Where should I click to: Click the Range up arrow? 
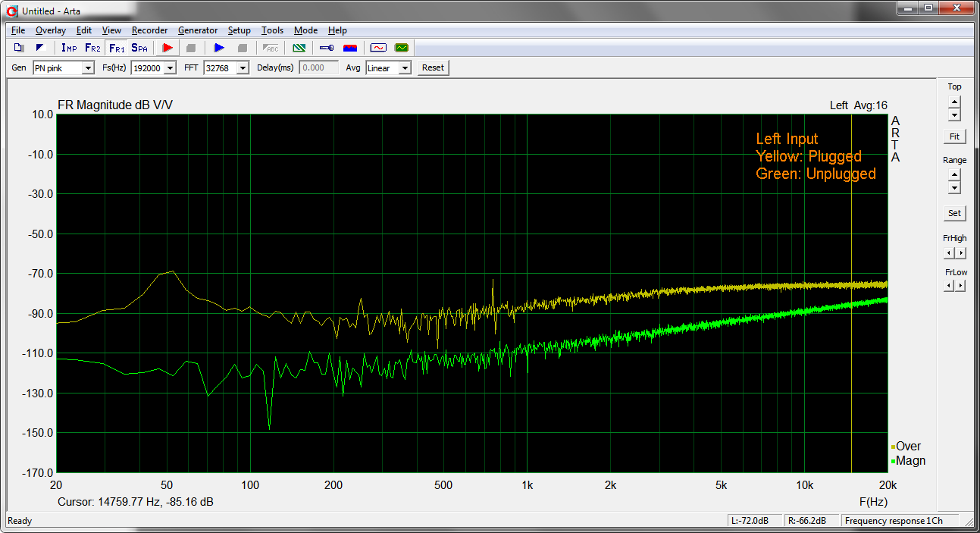954,175
